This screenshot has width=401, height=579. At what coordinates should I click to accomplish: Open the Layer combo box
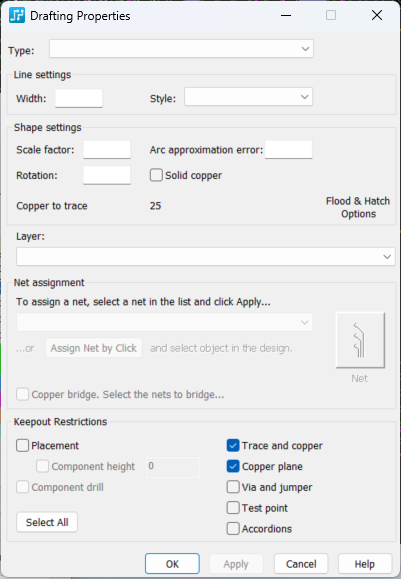pyautogui.click(x=206, y=256)
